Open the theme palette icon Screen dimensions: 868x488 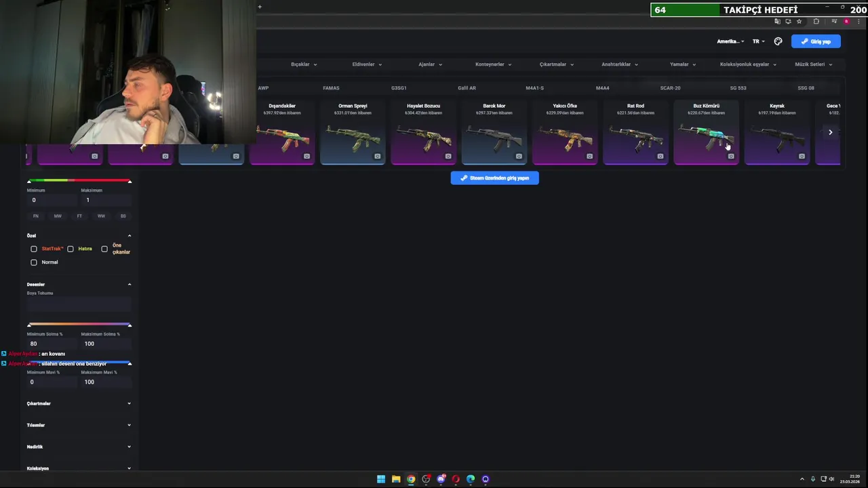[778, 41]
